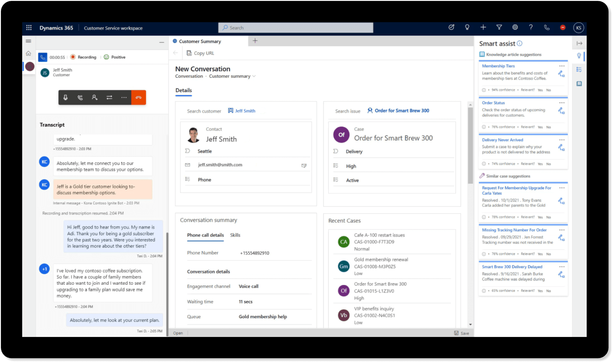Open the settings gear in top bar

tap(515, 27)
